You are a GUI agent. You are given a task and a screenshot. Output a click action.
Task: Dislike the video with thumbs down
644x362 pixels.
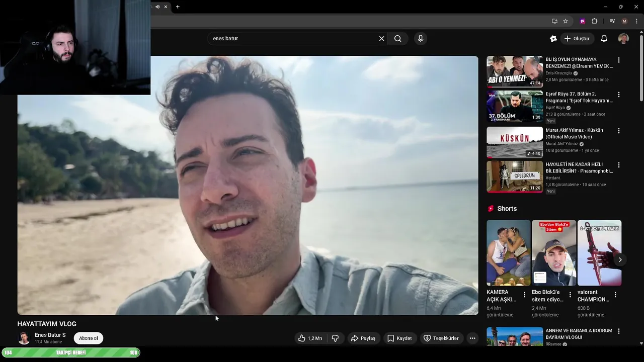tap(335, 338)
